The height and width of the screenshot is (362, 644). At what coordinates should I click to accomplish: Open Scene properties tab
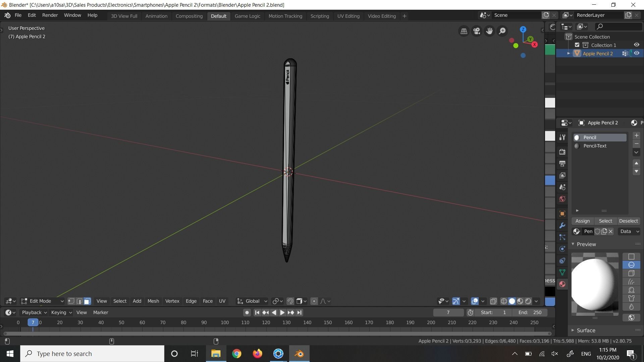pos(562,187)
